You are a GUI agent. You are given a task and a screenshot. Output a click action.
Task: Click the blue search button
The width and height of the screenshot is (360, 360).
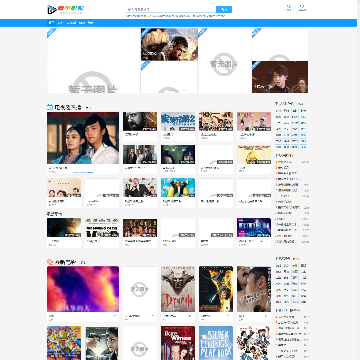pyautogui.click(x=224, y=9)
